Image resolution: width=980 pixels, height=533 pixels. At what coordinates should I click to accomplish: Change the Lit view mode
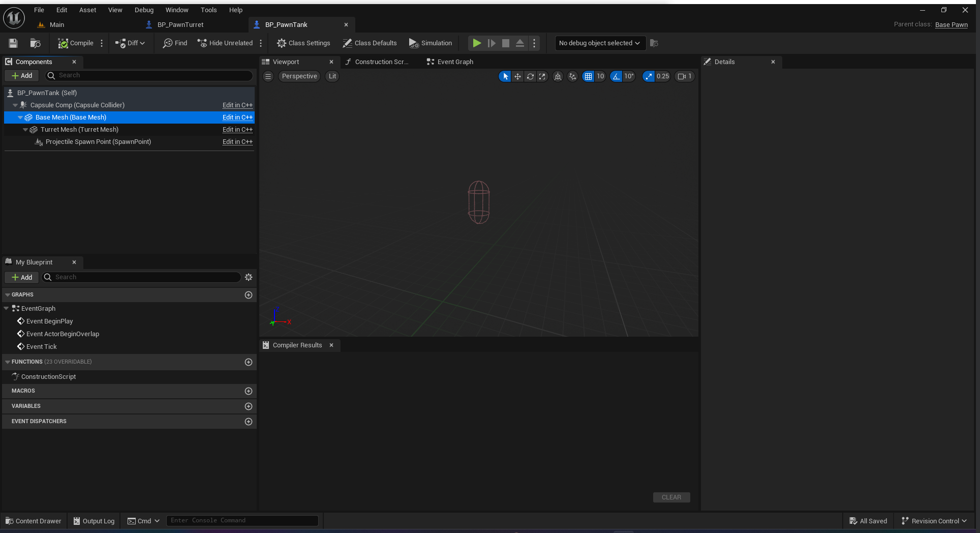click(332, 76)
